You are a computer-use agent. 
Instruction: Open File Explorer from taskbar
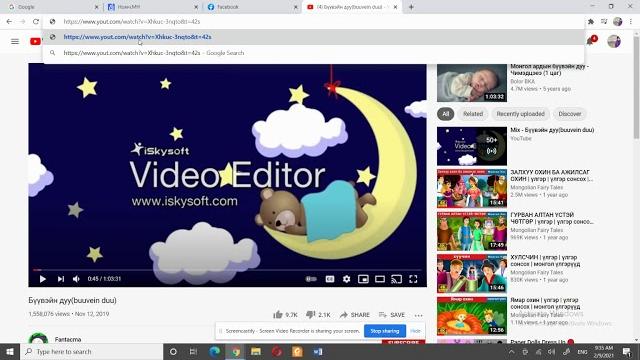256,351
